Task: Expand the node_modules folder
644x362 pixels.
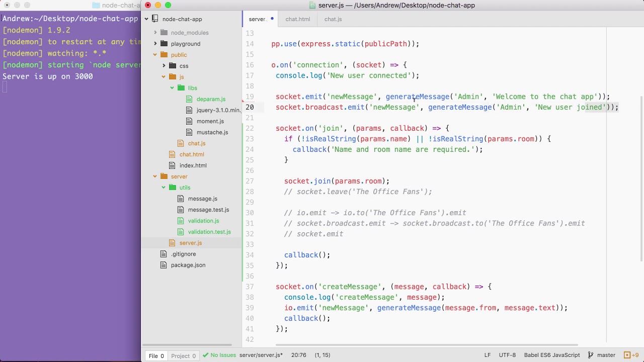Action: [155, 33]
